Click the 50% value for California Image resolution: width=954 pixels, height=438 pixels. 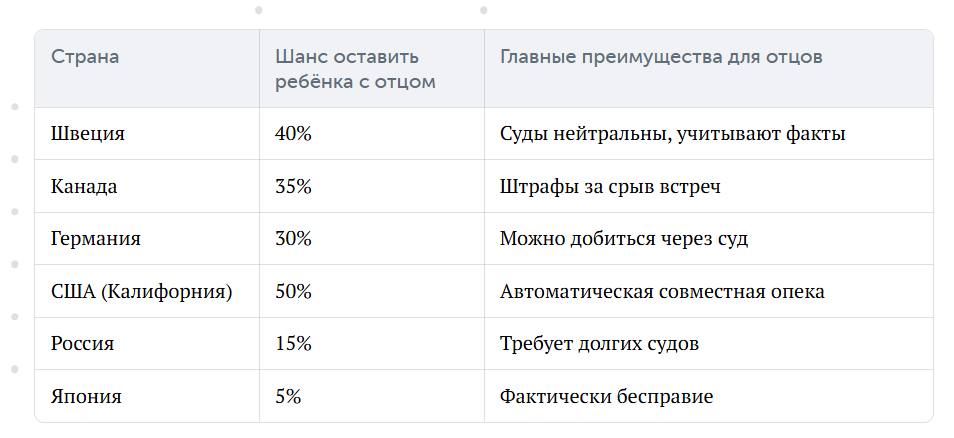tap(293, 291)
